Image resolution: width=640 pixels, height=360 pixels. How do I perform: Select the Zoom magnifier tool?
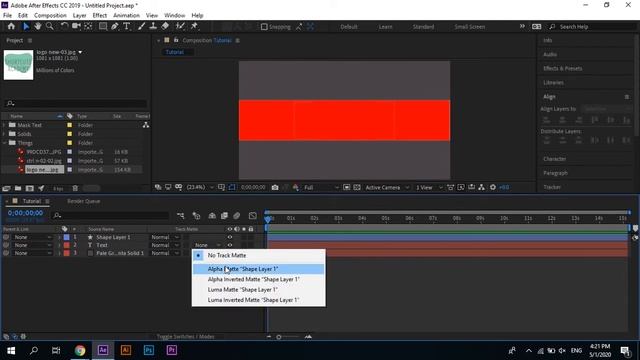point(50,27)
